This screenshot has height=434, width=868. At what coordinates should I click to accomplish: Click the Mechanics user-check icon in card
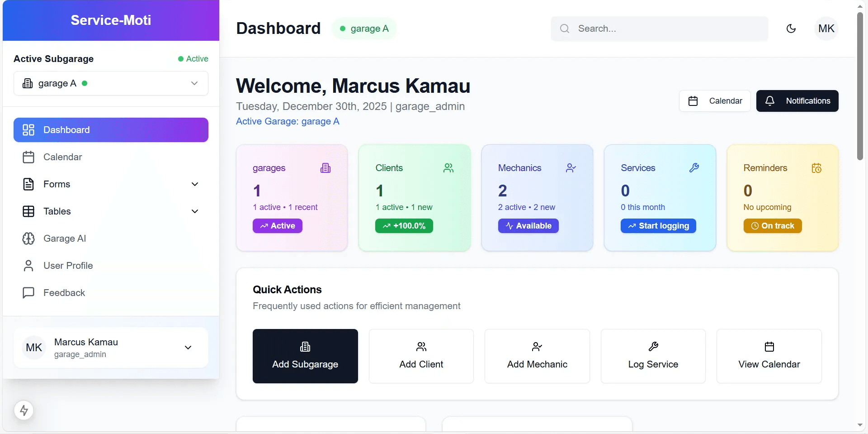point(571,168)
